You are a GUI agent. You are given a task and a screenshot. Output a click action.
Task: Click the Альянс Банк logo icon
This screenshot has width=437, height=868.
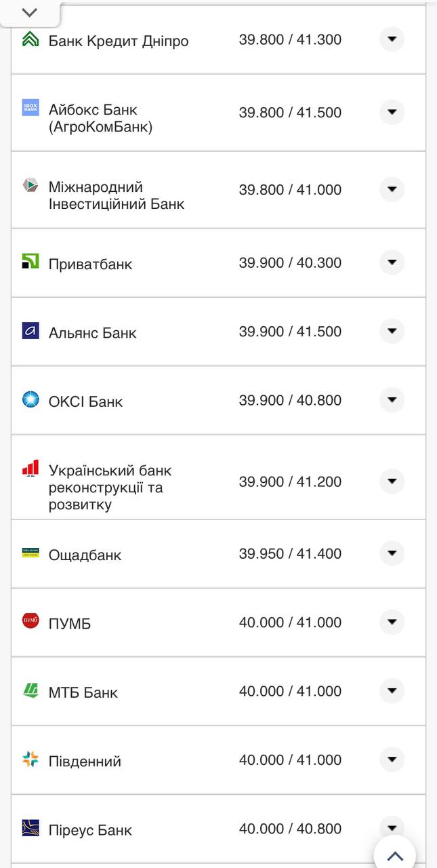pyautogui.click(x=30, y=330)
